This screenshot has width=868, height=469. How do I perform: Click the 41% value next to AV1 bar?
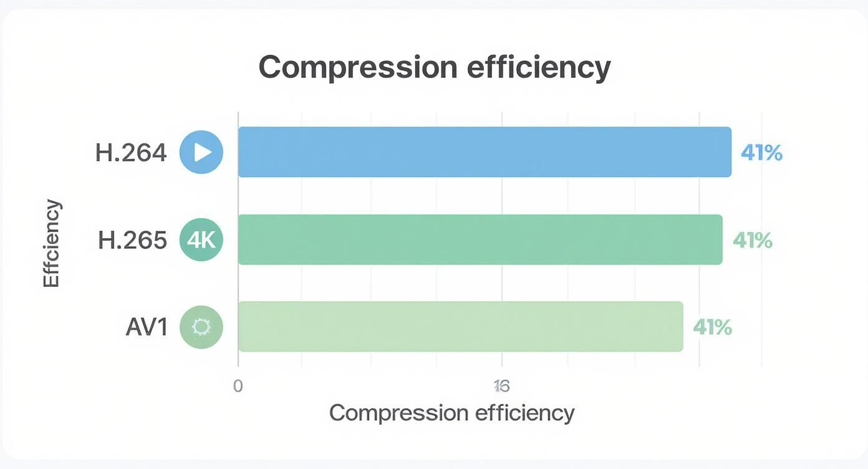coord(712,327)
